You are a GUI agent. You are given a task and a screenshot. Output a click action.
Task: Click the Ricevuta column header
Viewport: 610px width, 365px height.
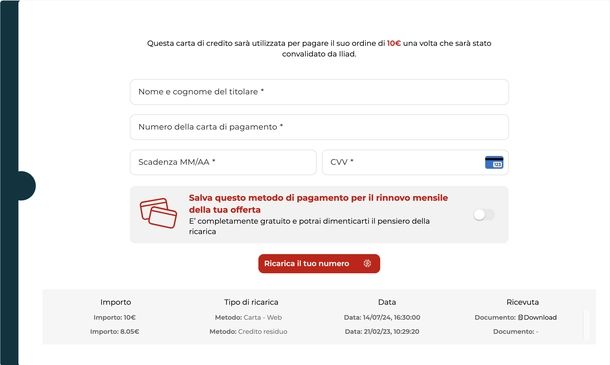pyautogui.click(x=522, y=302)
